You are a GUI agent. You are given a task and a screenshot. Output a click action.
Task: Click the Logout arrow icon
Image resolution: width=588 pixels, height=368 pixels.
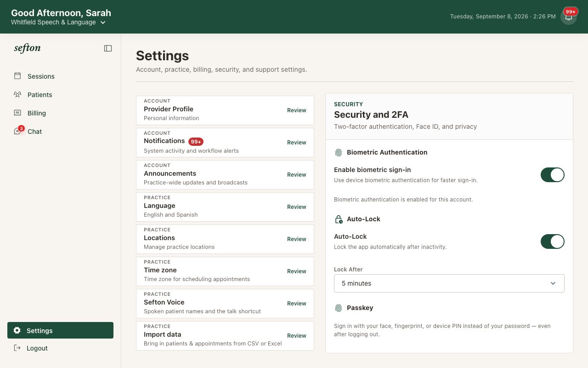17,348
